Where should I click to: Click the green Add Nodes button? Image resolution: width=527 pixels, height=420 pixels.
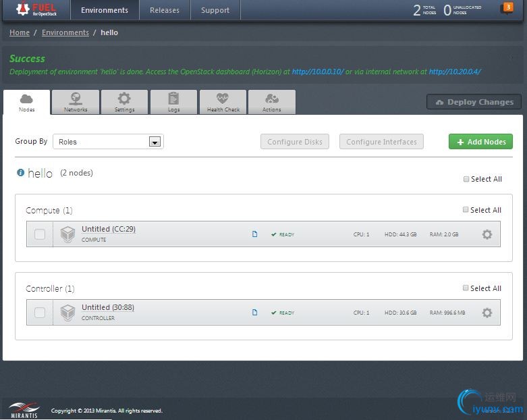click(480, 142)
